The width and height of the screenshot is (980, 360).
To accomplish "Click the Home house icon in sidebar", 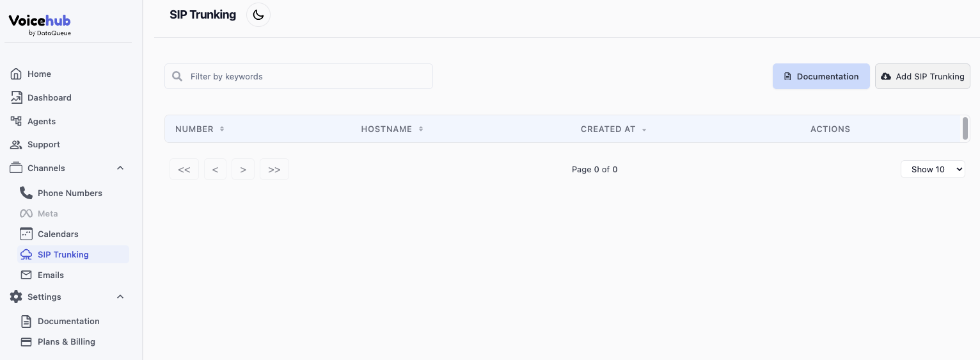I will point(17,74).
